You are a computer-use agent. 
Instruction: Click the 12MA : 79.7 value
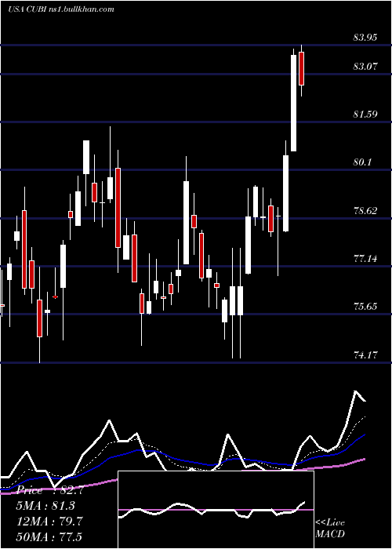coord(49,522)
